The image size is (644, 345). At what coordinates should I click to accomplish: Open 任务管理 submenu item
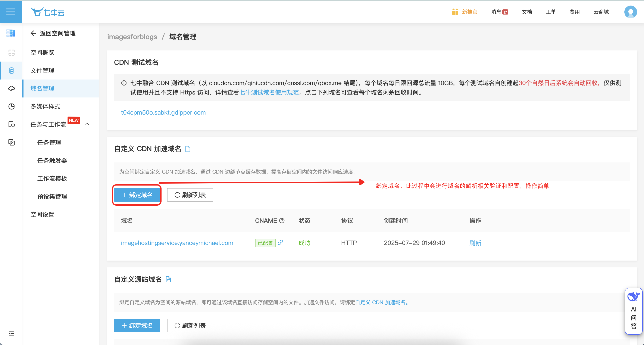point(49,143)
